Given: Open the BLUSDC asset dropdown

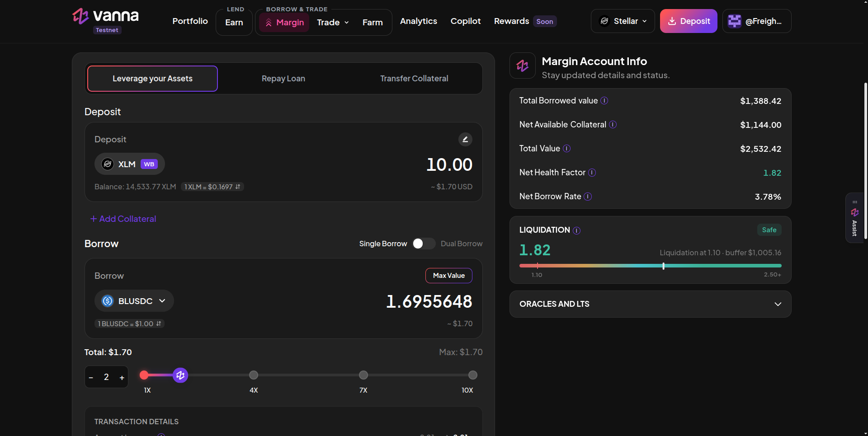Looking at the screenshot, I should coord(134,301).
